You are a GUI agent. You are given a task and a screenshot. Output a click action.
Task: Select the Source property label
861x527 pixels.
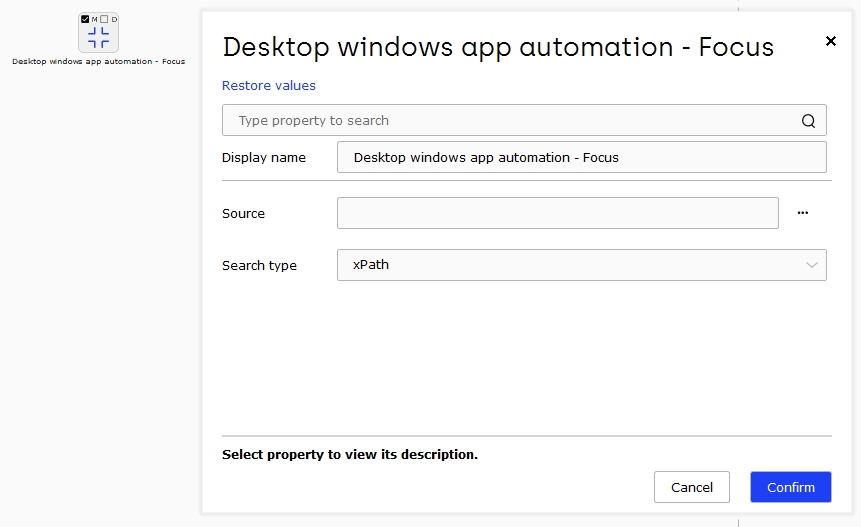(243, 214)
